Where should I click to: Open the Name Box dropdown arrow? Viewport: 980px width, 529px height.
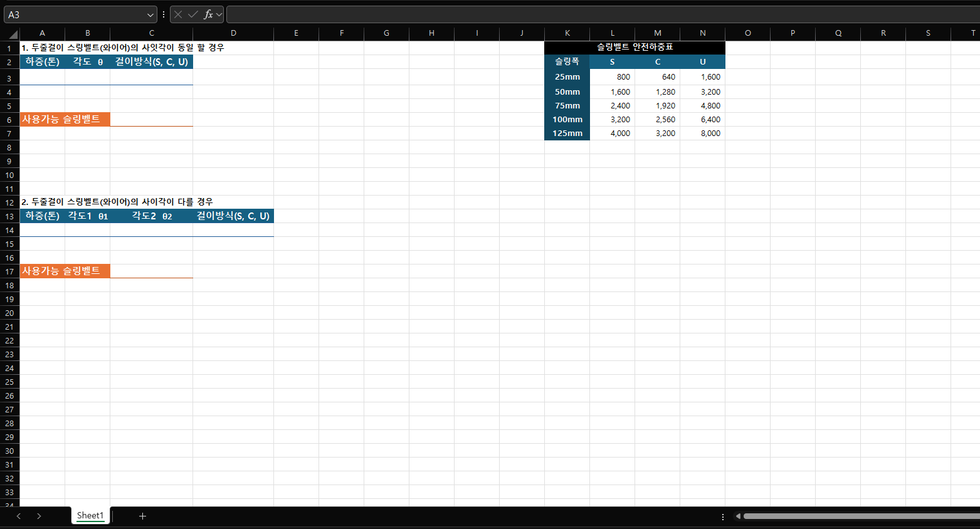(150, 14)
